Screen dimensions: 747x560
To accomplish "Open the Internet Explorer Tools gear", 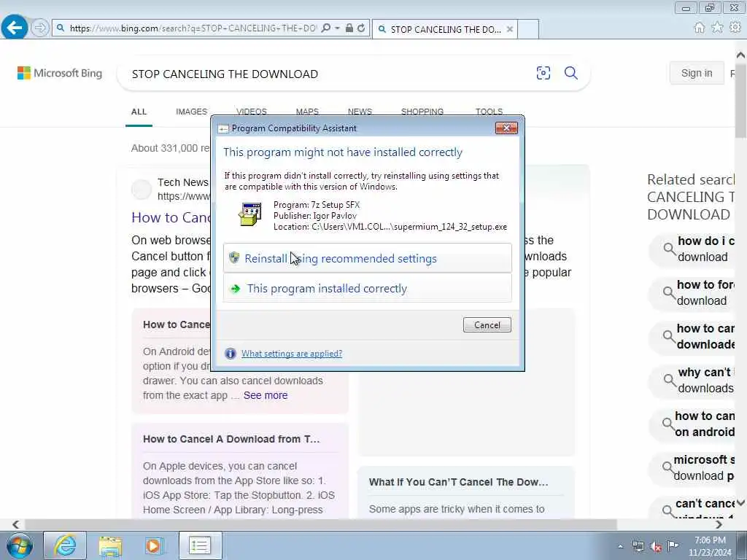I will click(x=735, y=28).
